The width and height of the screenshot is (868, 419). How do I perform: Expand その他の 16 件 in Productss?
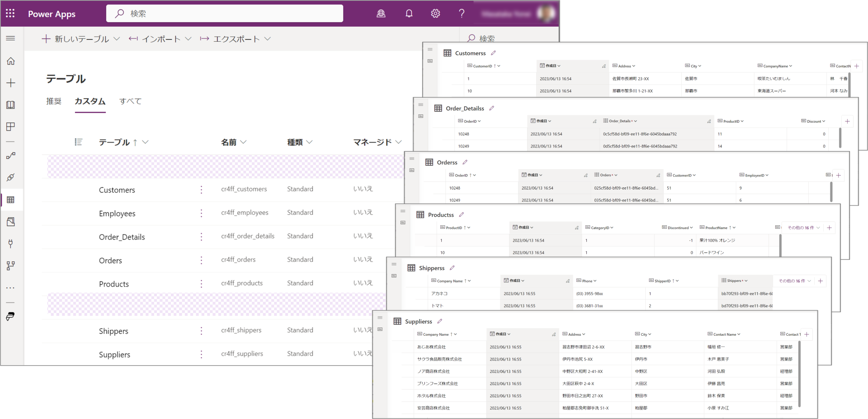[804, 228]
